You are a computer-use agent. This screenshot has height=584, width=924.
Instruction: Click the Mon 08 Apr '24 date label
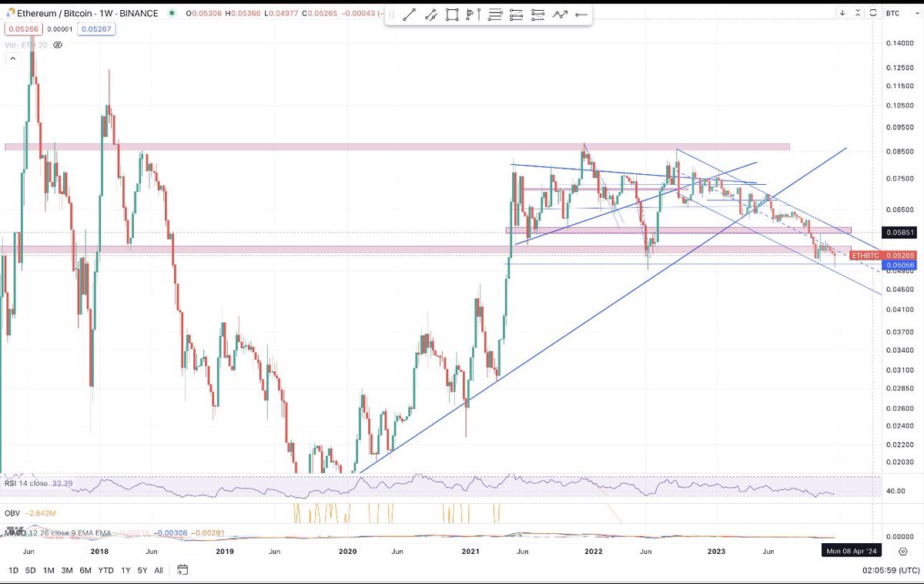(x=851, y=551)
